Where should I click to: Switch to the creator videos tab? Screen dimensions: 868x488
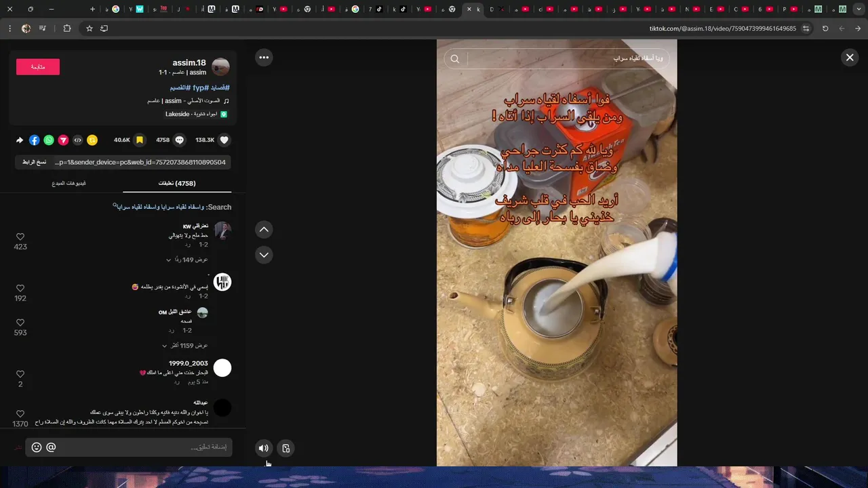click(68, 183)
